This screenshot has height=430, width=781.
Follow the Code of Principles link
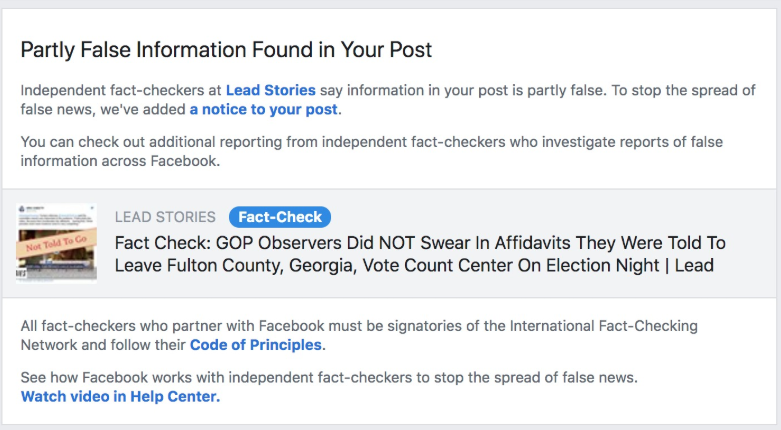[x=256, y=345]
